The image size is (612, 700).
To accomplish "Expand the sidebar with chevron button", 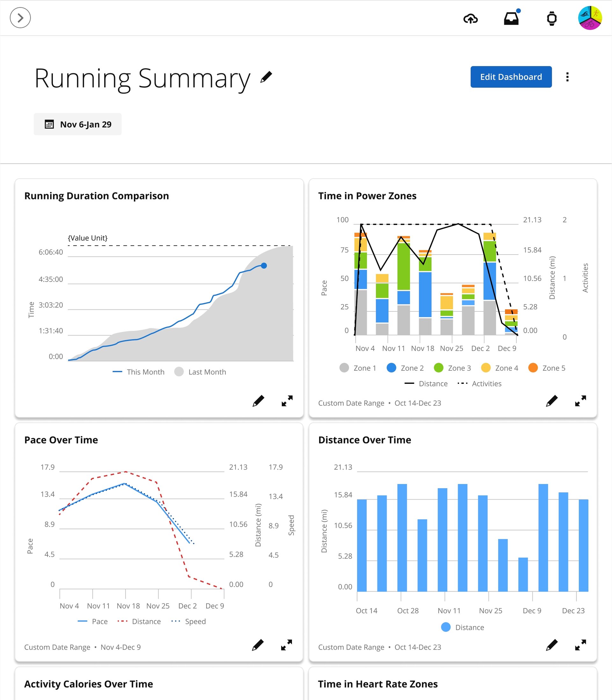I will (20, 18).
